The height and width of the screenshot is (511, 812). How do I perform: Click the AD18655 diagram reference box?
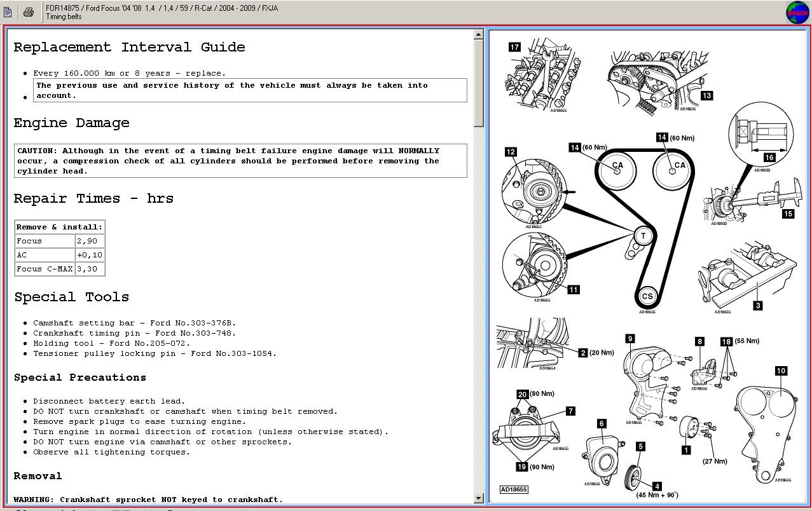pos(514,489)
